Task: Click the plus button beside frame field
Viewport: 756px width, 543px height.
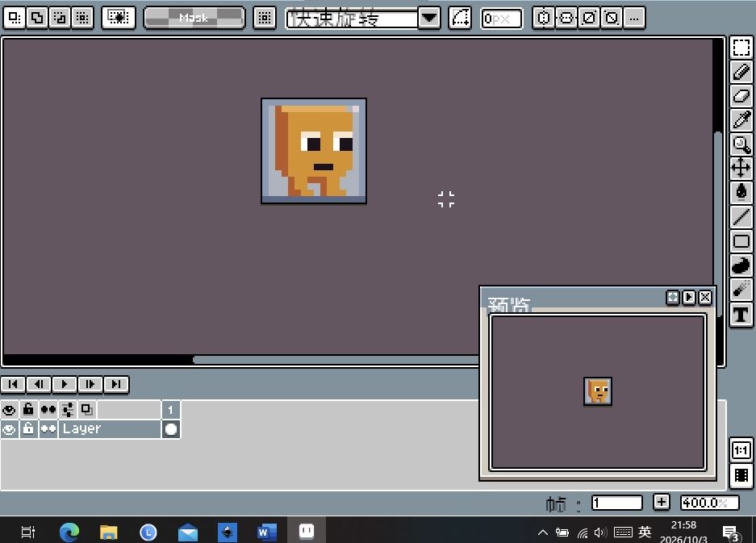Action: pos(661,502)
